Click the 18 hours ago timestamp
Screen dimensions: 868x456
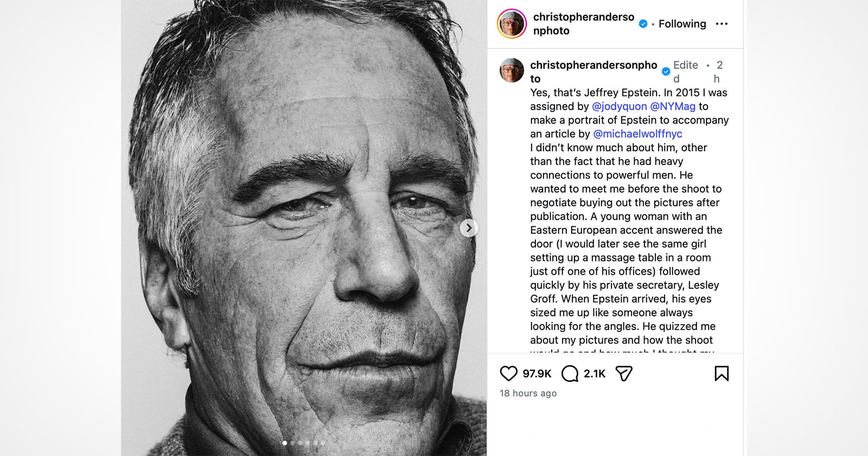(527, 394)
